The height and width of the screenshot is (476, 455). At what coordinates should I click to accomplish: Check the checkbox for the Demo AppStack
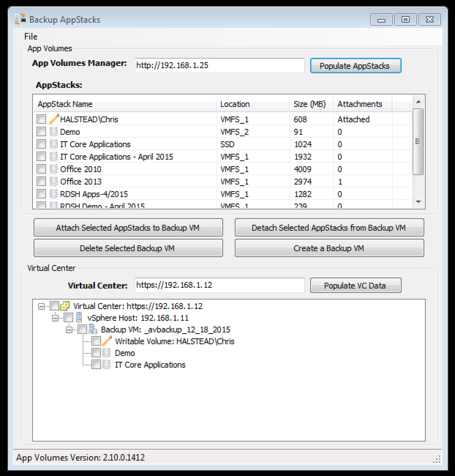[41, 131]
